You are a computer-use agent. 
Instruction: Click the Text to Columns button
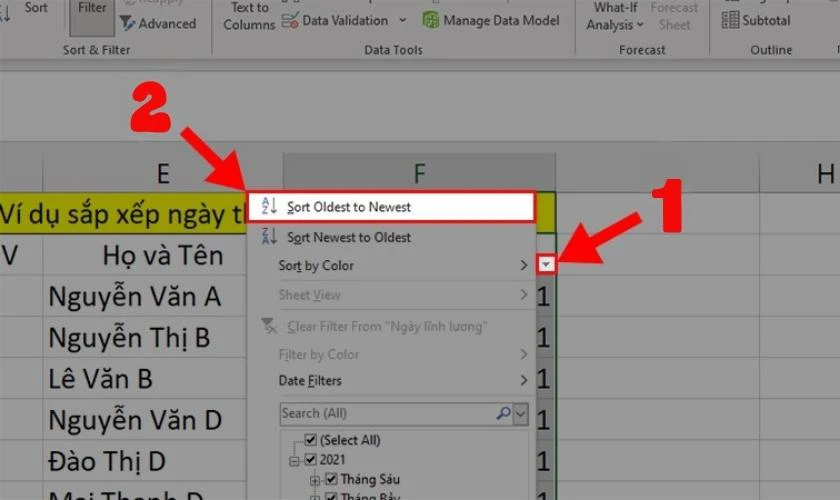click(x=248, y=16)
